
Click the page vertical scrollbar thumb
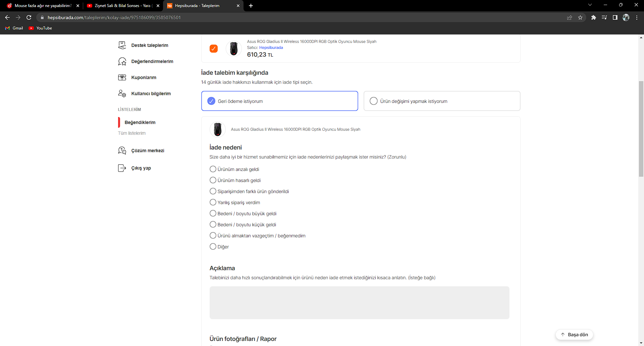(641, 129)
